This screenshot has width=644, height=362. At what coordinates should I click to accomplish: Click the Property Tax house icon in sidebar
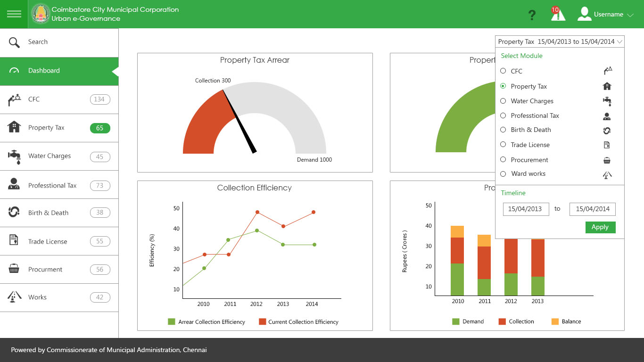pos(15,127)
